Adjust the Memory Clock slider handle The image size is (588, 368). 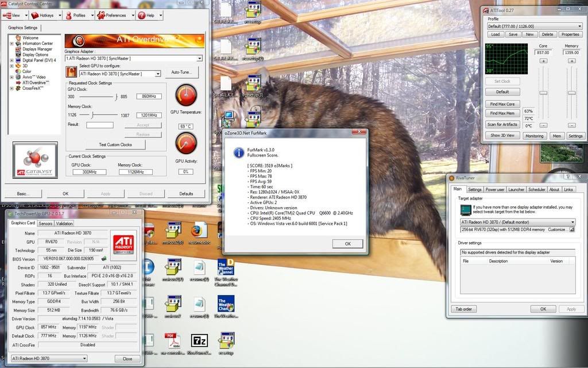pyautogui.click(x=92, y=115)
